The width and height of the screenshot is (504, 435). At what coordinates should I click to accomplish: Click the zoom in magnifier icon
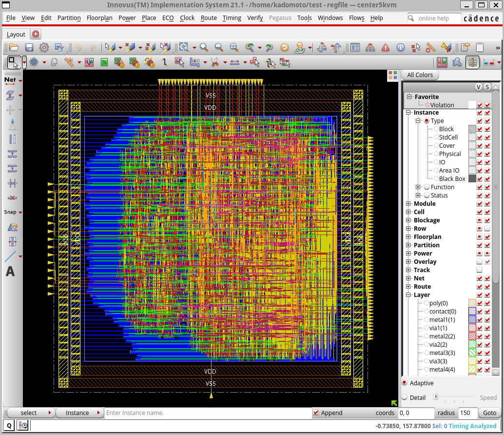tap(204, 48)
